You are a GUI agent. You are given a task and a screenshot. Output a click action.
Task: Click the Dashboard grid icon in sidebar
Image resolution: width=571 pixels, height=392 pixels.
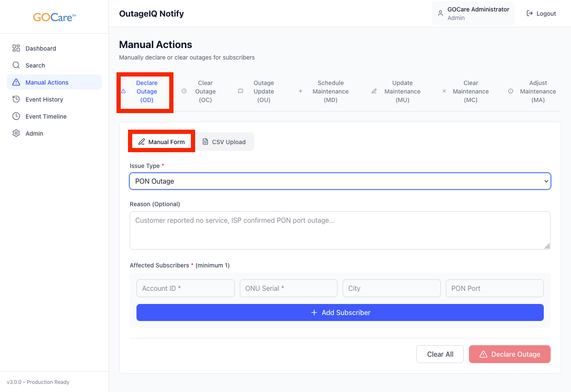click(16, 48)
